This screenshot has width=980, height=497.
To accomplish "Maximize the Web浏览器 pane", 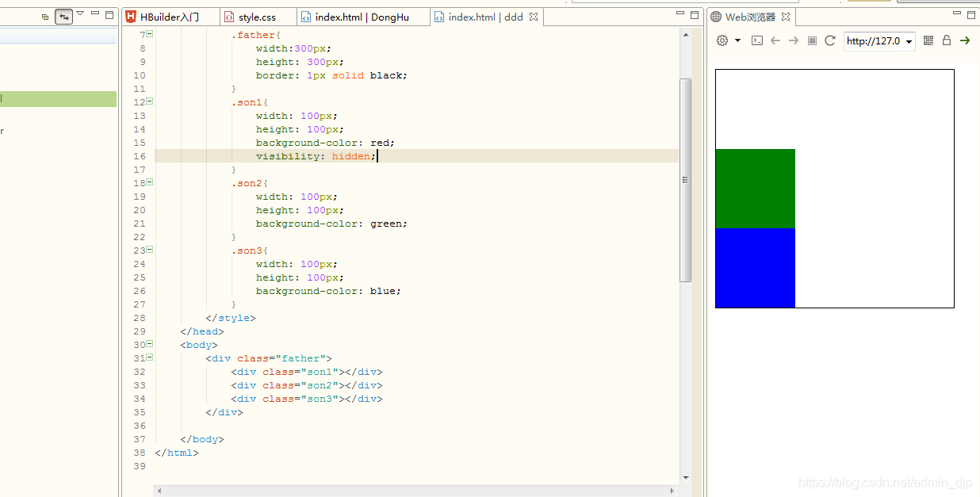I will tap(971, 14).
